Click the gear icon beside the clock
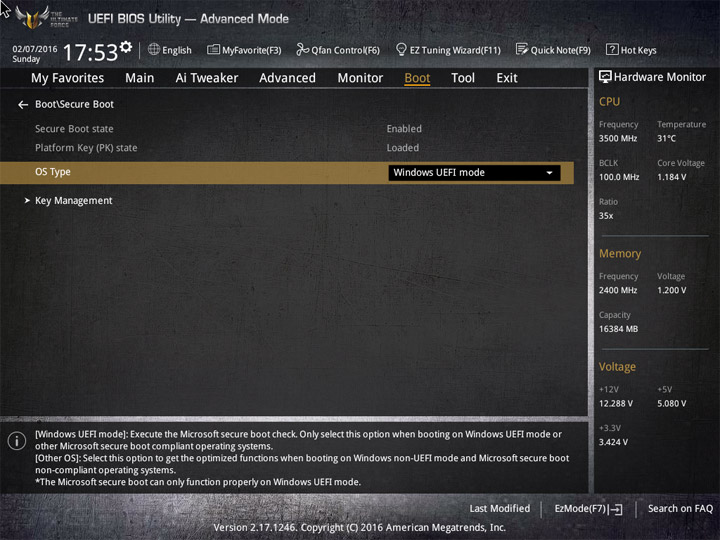This screenshot has width=720, height=540. point(126,47)
